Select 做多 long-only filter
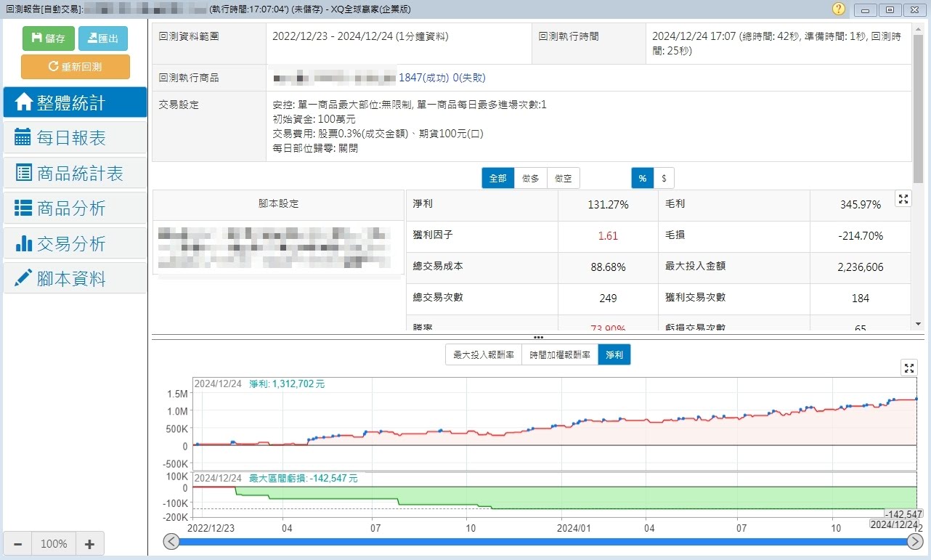 click(x=531, y=178)
